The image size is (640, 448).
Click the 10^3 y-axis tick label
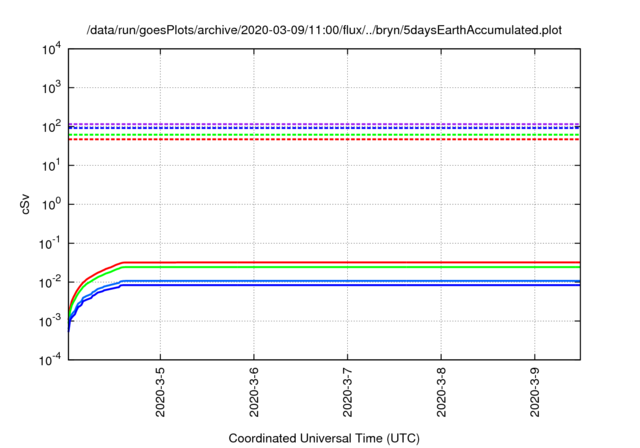51,88
